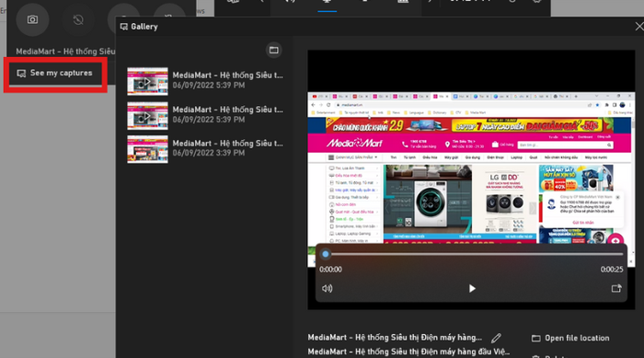Viewport: 644px width, 358px height.
Task: Click Open file location
Action: pyautogui.click(x=570, y=339)
